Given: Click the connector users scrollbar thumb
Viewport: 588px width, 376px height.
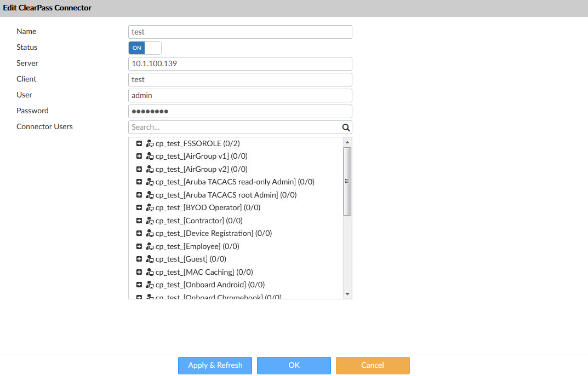Looking at the screenshot, I should 347,182.
